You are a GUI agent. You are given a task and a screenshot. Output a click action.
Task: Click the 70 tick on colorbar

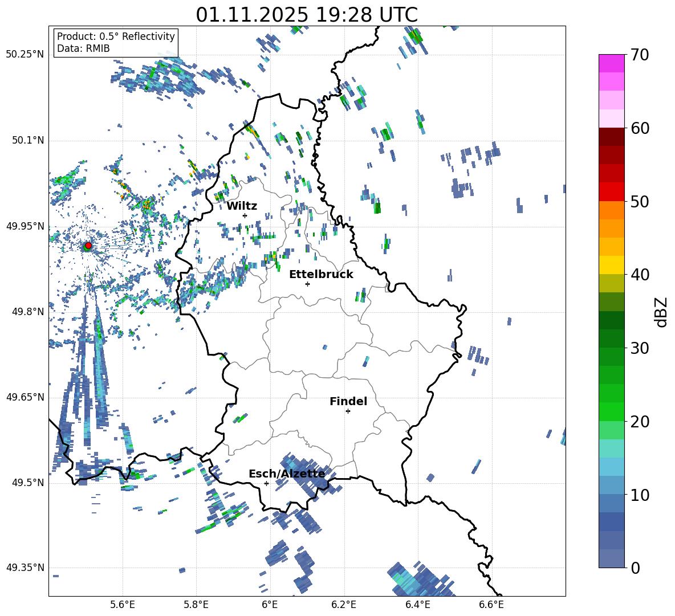[640, 55]
